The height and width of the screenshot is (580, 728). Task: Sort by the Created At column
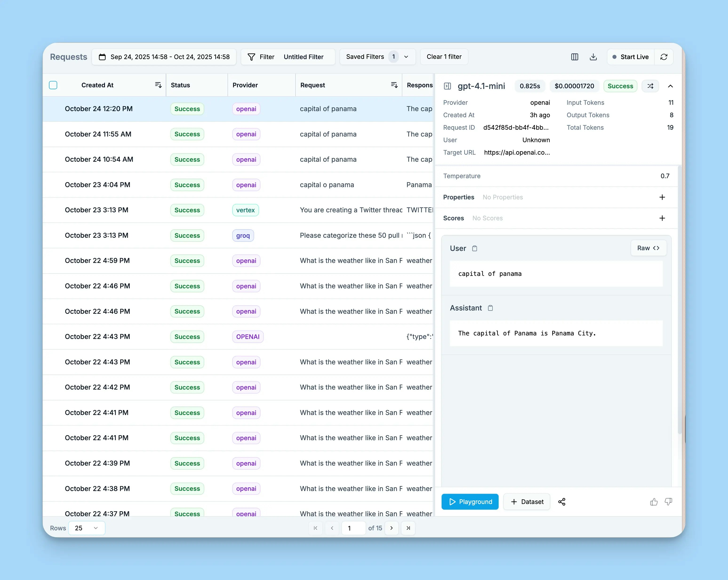tap(158, 85)
